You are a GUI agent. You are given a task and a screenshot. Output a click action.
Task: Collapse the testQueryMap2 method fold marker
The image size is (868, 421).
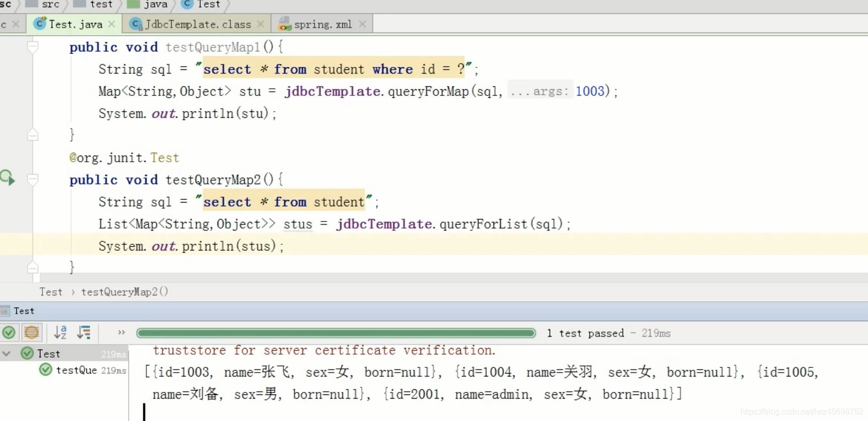pos(33,179)
